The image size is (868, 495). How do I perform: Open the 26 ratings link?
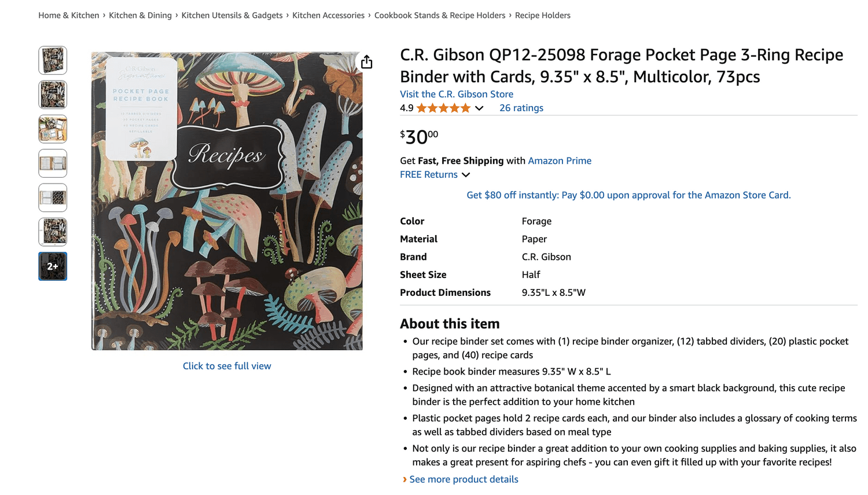pyautogui.click(x=521, y=108)
